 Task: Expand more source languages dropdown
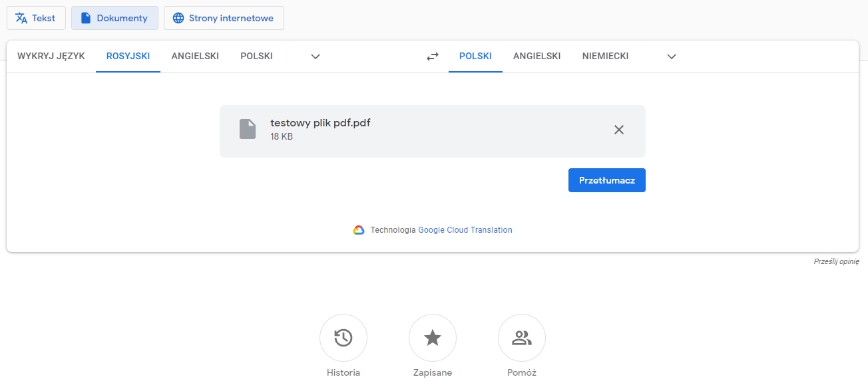point(315,57)
